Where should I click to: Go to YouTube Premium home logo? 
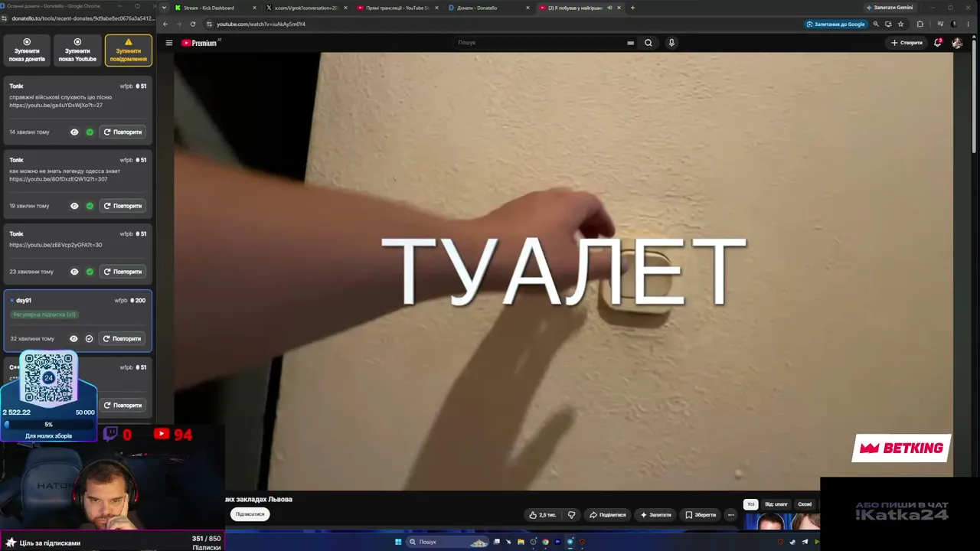200,43
